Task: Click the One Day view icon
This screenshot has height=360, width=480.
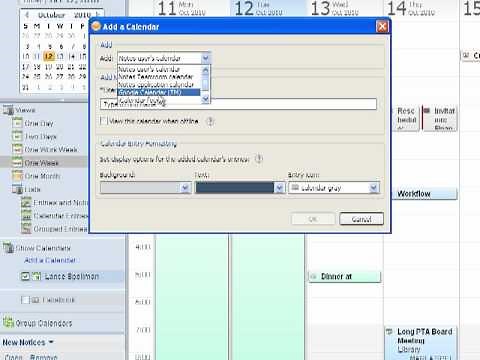Action: point(17,123)
